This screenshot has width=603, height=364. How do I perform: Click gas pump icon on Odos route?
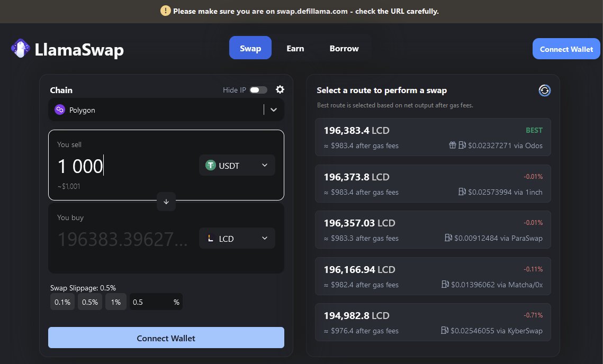462,145
